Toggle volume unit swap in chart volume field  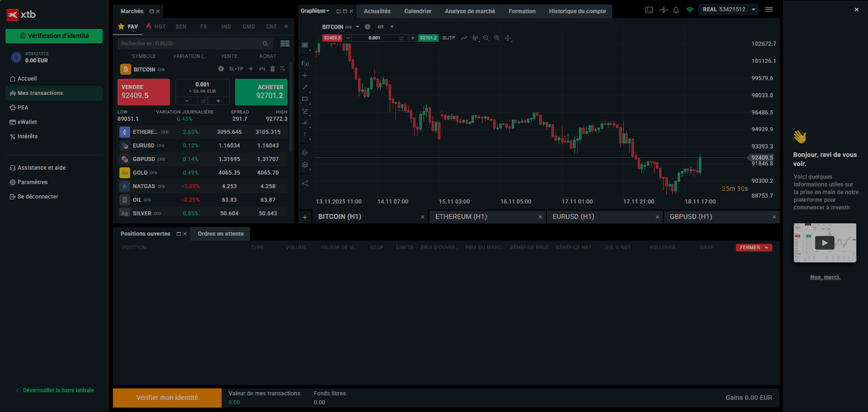tap(401, 38)
